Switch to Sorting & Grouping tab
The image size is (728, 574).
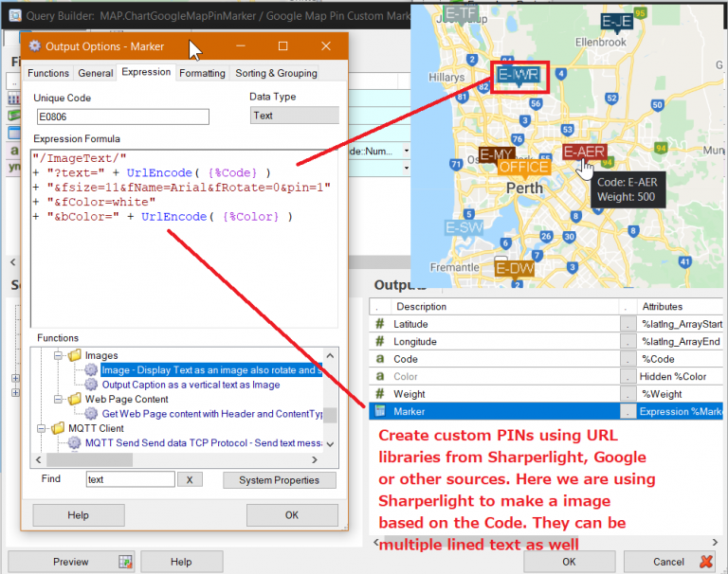click(276, 73)
